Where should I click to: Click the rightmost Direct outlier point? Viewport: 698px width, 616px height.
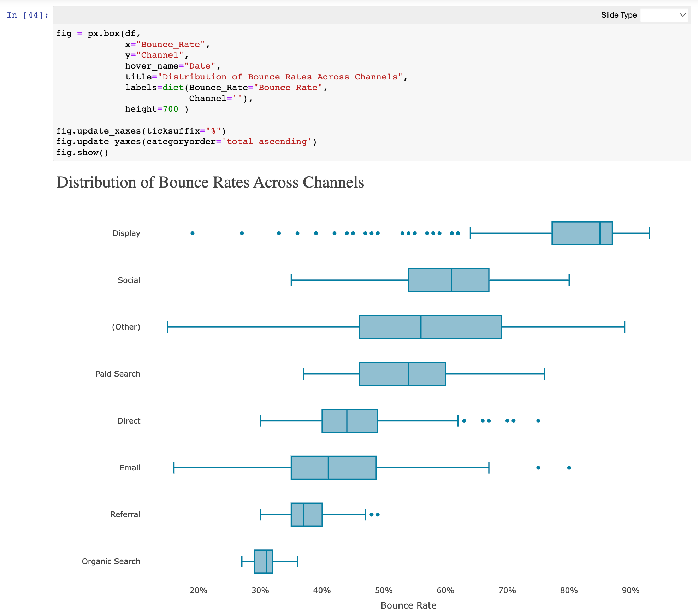coord(538,421)
